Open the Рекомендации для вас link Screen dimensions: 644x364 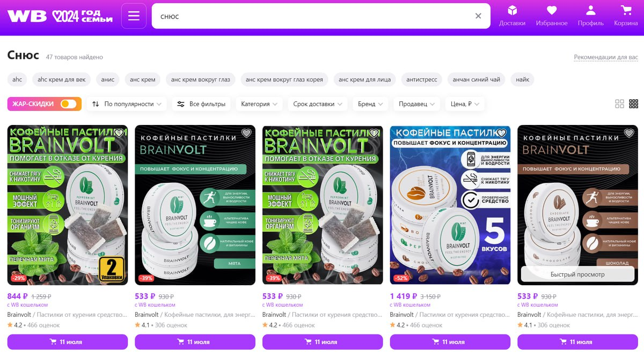pos(606,57)
